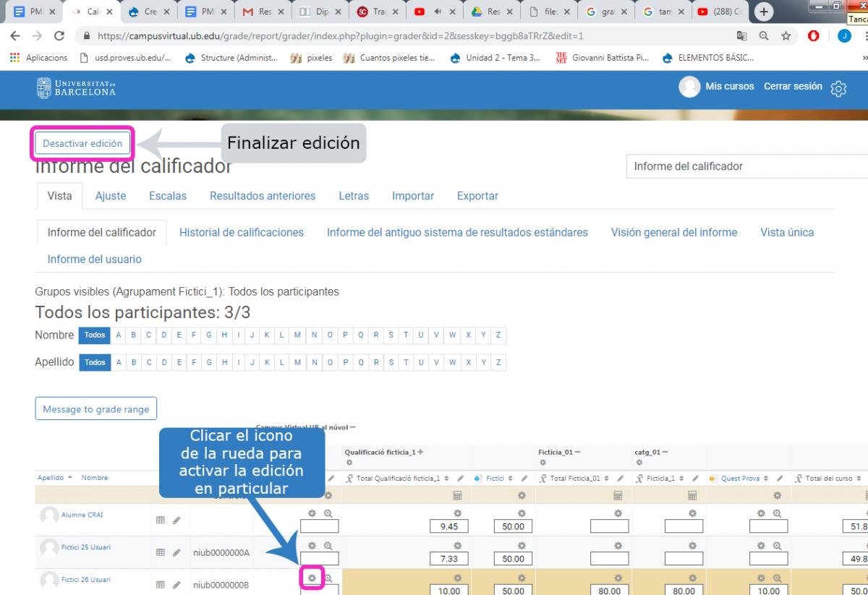This screenshot has height=595, width=868.
Task: Collapse the Fictícia_01 category
Action: coord(578,453)
